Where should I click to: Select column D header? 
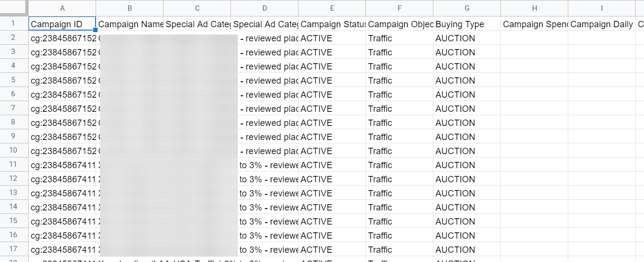(x=264, y=8)
